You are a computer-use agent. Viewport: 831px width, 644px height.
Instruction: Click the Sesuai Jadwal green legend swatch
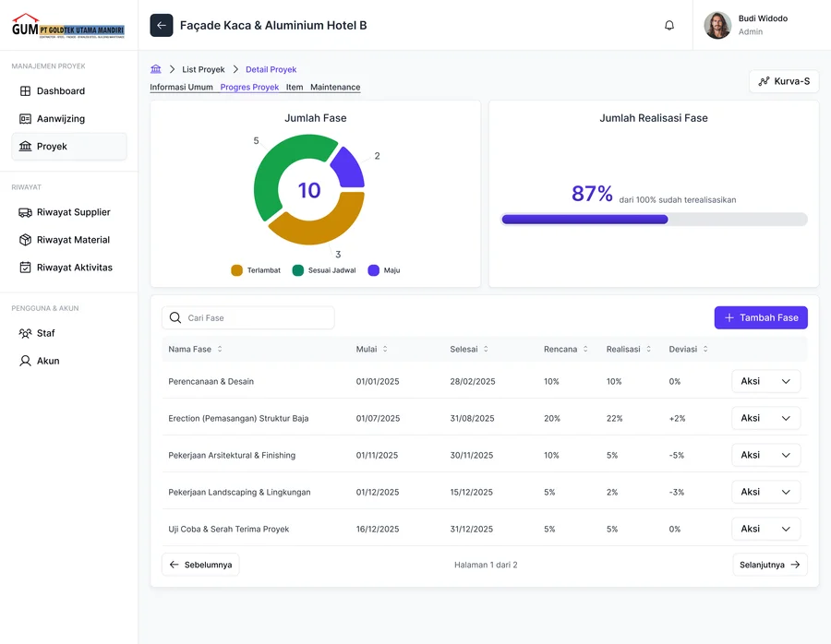click(x=298, y=270)
